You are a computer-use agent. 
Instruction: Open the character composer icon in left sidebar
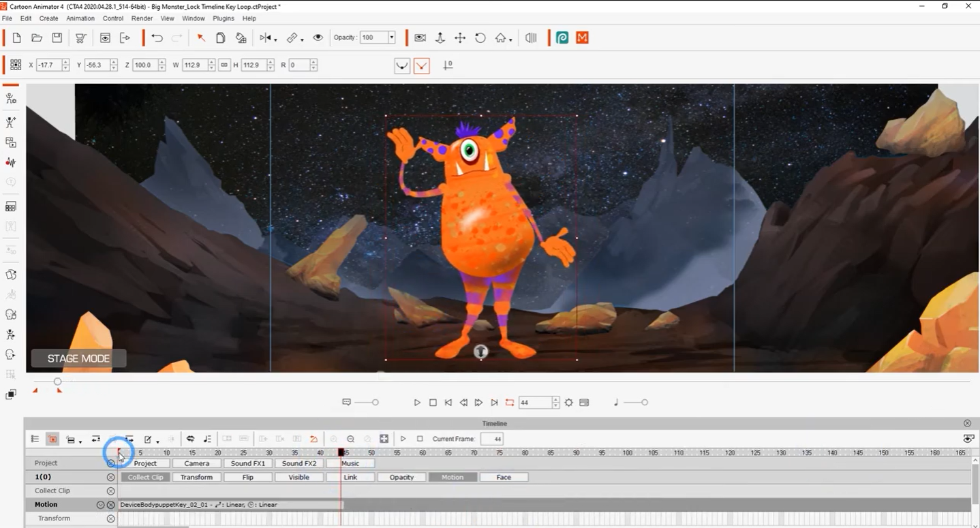[11, 99]
